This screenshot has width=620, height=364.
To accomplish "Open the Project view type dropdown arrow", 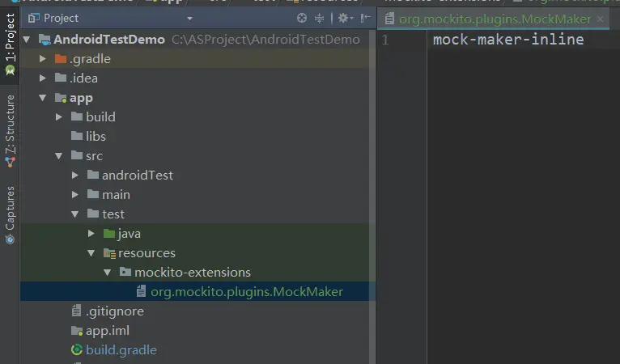I will pos(189,19).
